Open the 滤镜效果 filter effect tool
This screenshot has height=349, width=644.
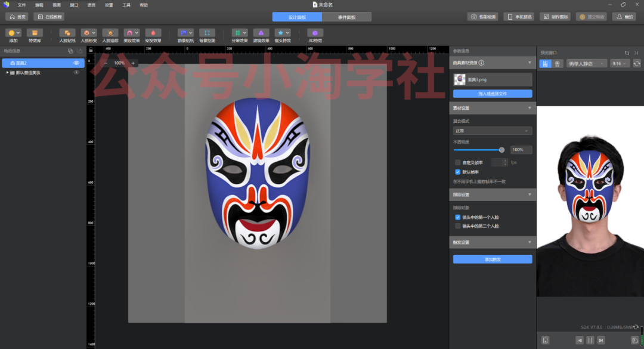coord(261,33)
